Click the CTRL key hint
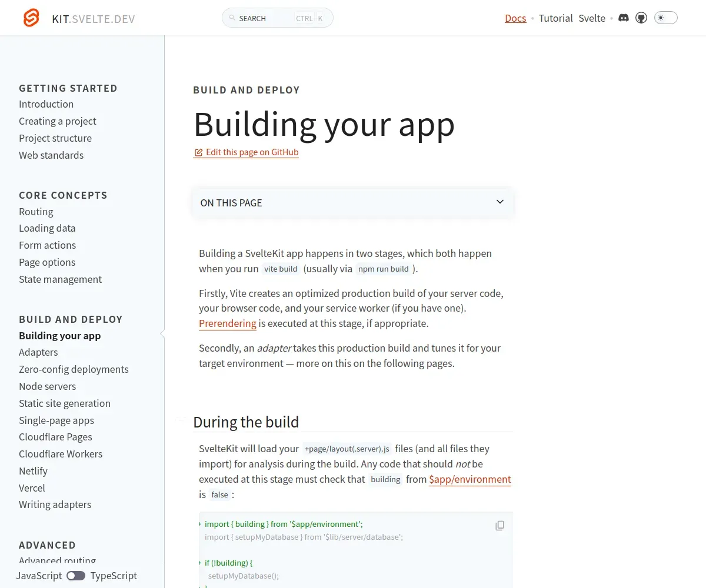706x588 pixels. click(x=304, y=18)
